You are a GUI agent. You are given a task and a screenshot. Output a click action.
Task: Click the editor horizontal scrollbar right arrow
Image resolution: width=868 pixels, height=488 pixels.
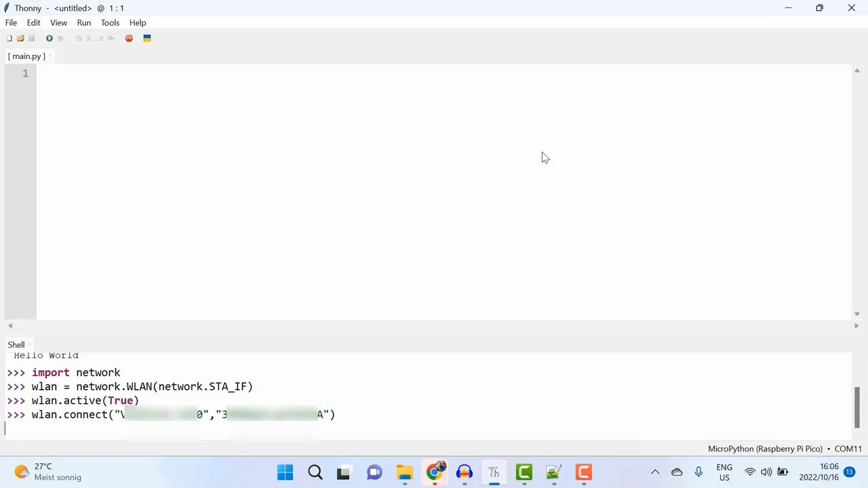click(x=856, y=326)
